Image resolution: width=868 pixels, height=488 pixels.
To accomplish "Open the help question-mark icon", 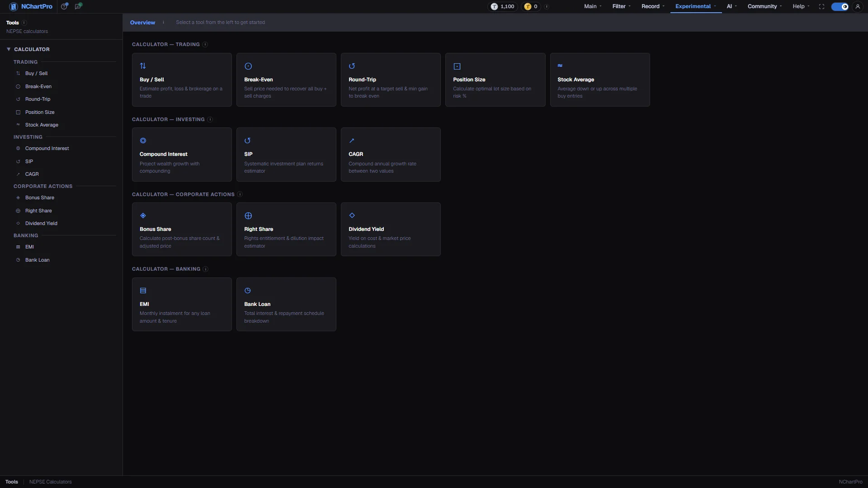I will (x=65, y=6).
